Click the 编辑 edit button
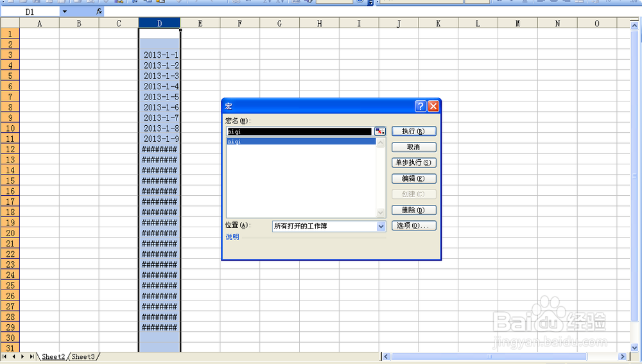 click(x=413, y=178)
